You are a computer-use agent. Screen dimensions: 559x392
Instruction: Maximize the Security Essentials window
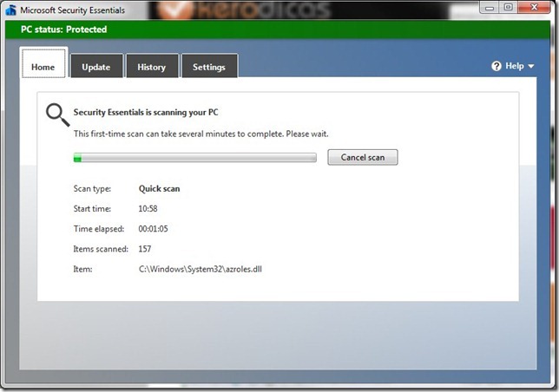pyautogui.click(x=509, y=8)
